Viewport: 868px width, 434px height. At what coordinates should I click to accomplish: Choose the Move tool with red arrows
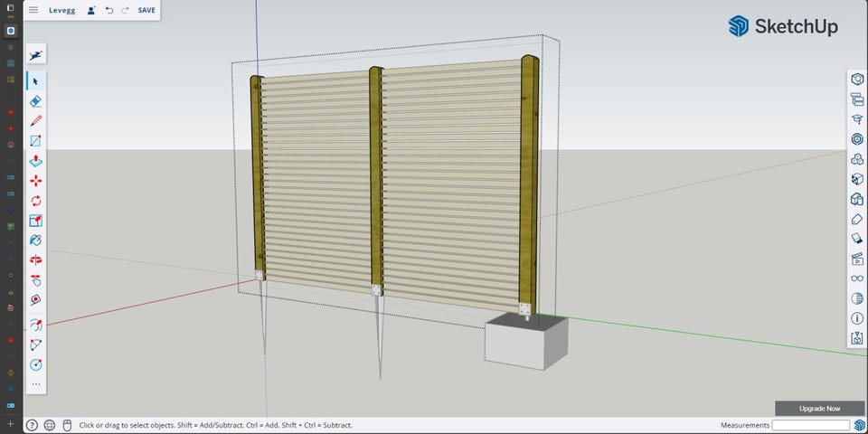(x=36, y=181)
